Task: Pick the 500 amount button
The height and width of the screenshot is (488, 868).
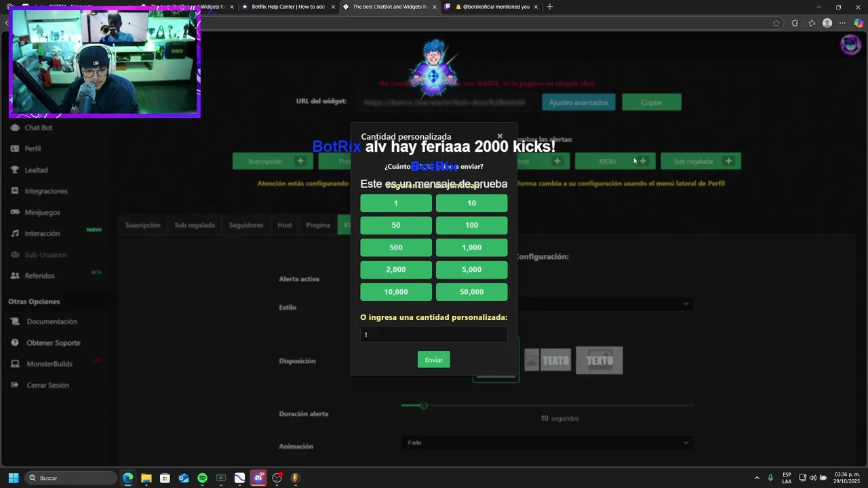Action: coord(396,247)
